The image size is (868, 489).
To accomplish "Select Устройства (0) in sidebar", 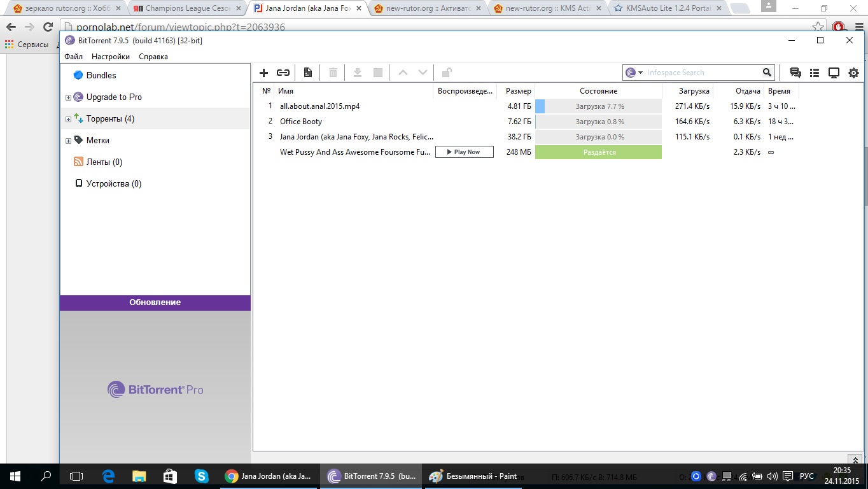I will click(x=108, y=184).
